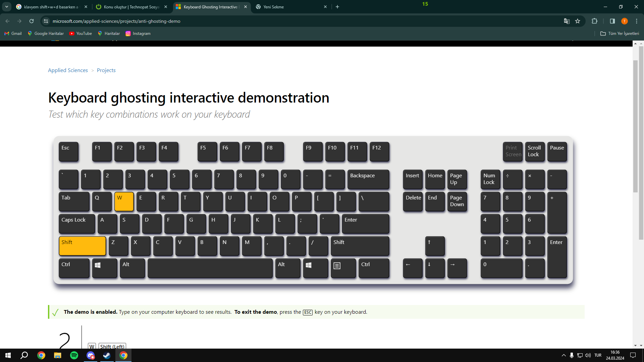The height and width of the screenshot is (362, 644).
Task: Expand hidden system tray icons chevron
Action: click(563, 355)
